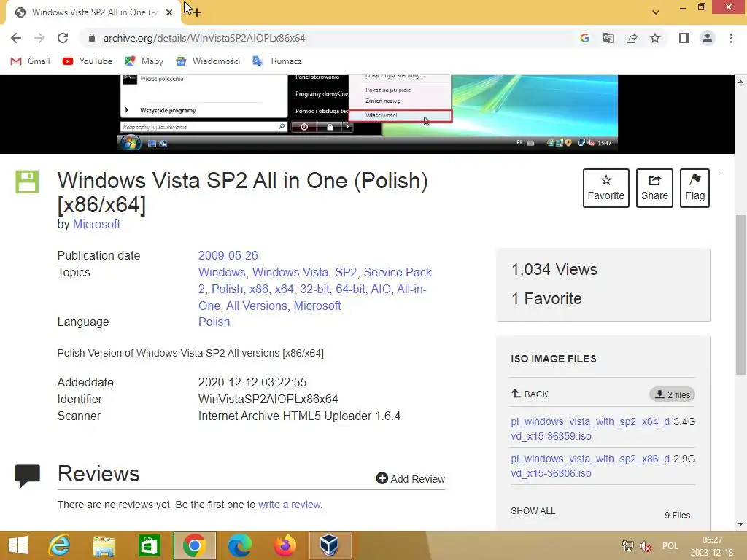The width and height of the screenshot is (747, 560).
Task: Click the page vertical scrollbar thumb
Action: pos(741,295)
